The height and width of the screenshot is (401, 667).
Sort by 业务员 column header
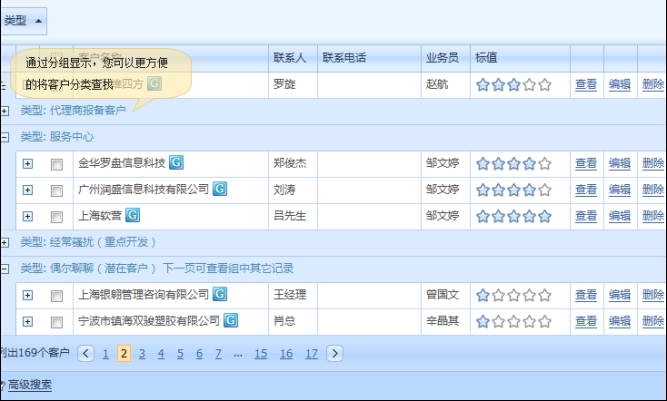pos(445,58)
